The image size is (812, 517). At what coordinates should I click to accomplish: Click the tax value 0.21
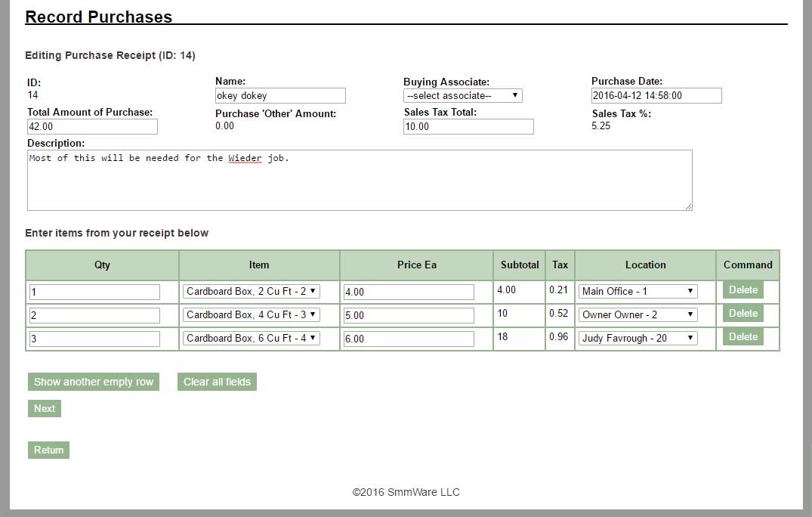point(559,289)
